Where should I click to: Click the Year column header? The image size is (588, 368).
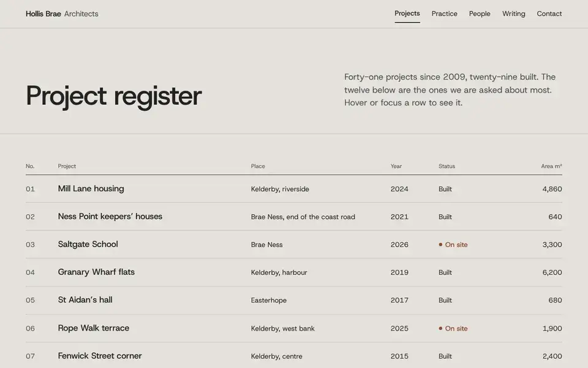396,166
